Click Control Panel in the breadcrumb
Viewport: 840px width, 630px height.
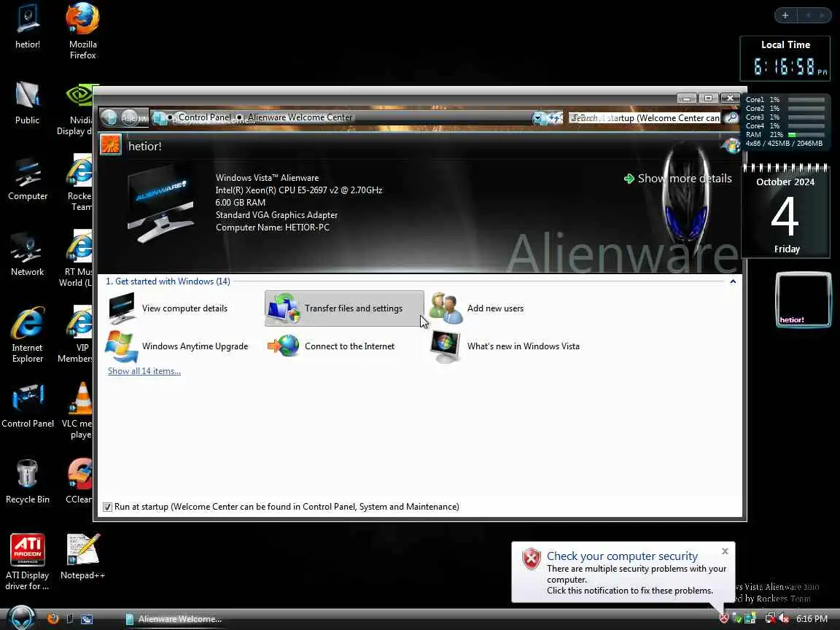pyautogui.click(x=205, y=117)
